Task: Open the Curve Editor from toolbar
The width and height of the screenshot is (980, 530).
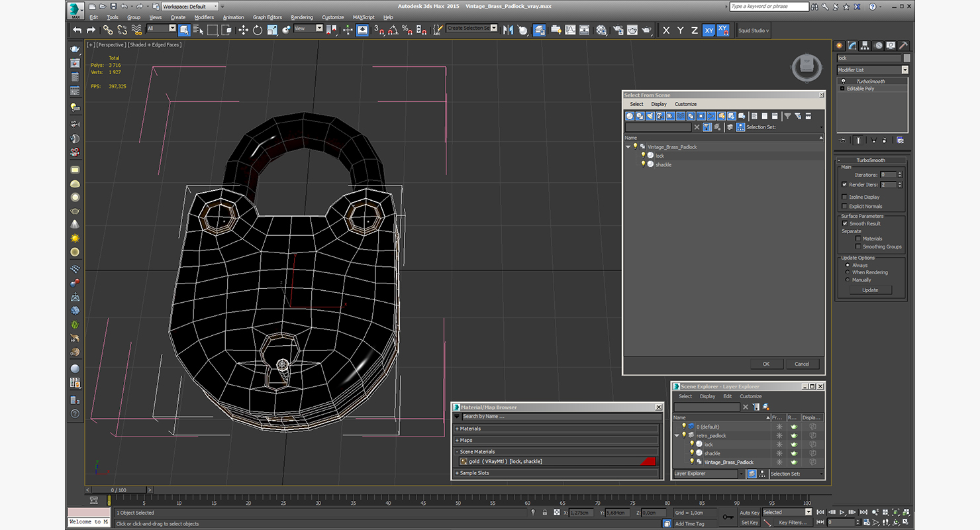Action: click(x=569, y=30)
